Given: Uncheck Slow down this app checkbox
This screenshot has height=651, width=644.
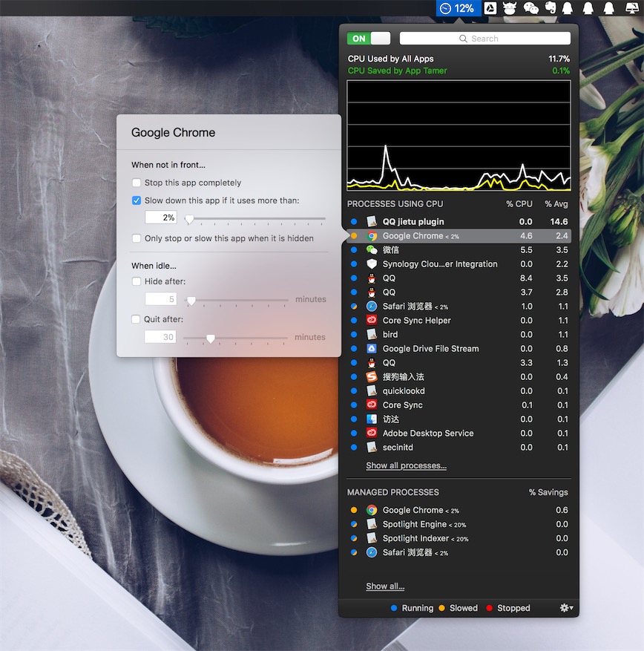Looking at the screenshot, I should 136,200.
